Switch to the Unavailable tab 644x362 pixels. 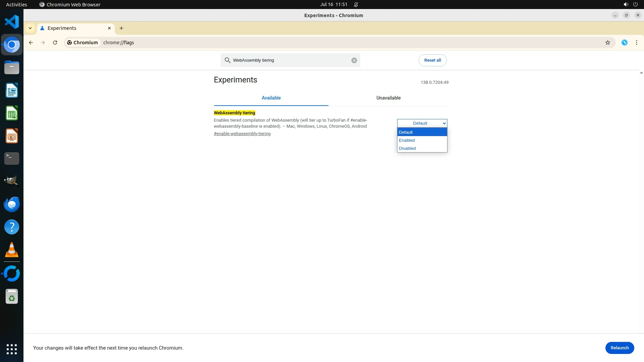(x=388, y=98)
